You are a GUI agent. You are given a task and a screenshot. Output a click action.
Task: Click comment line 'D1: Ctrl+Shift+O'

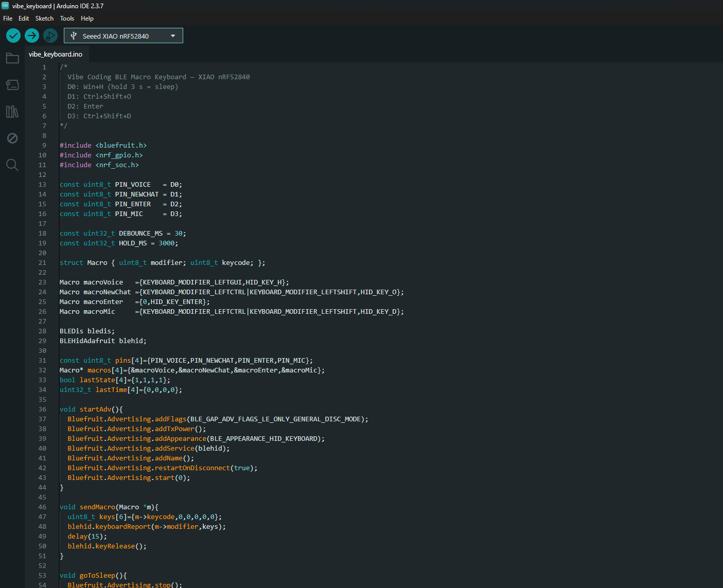[99, 97]
